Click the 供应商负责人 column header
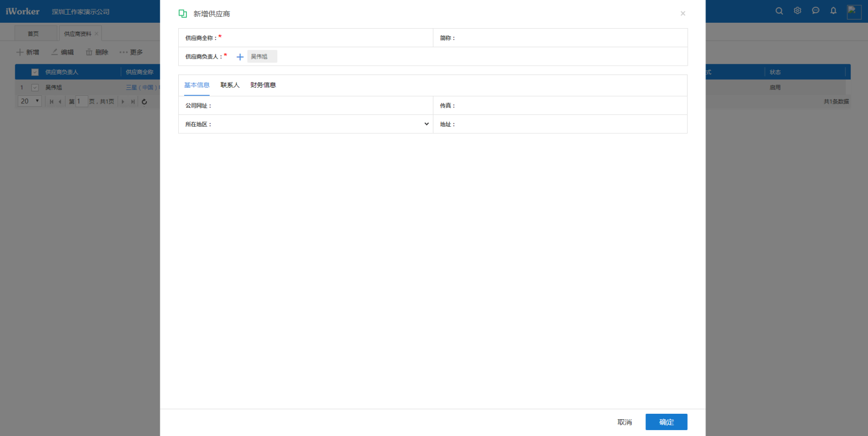Image resolution: width=868 pixels, height=436 pixels. pos(62,72)
